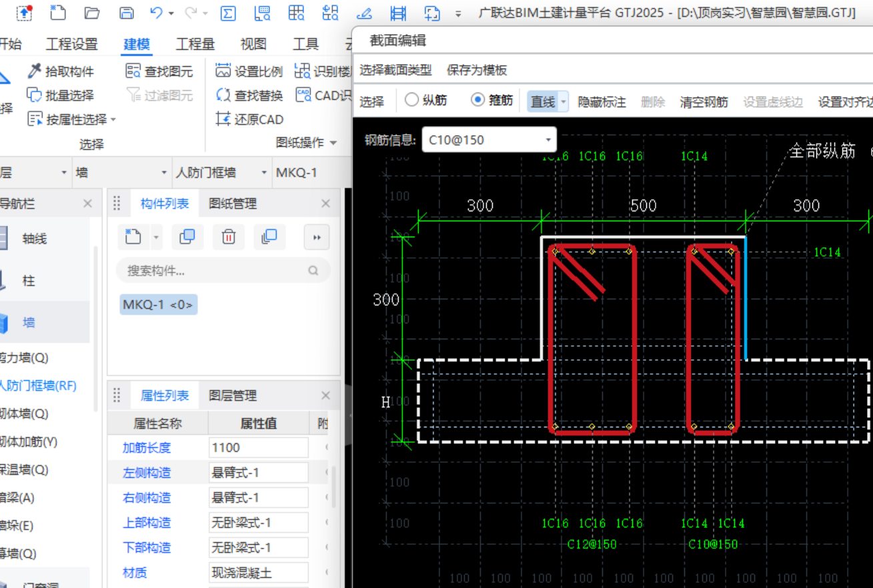Run summary calculation with the sigma icon
This screenshot has width=873, height=588.
[228, 13]
